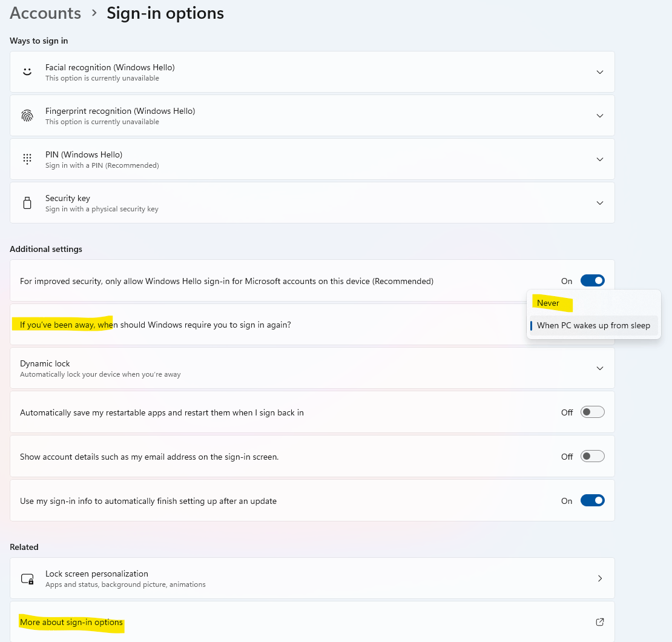The height and width of the screenshot is (642, 672).
Task: Expand the Security key chevron
Action: [600, 203]
